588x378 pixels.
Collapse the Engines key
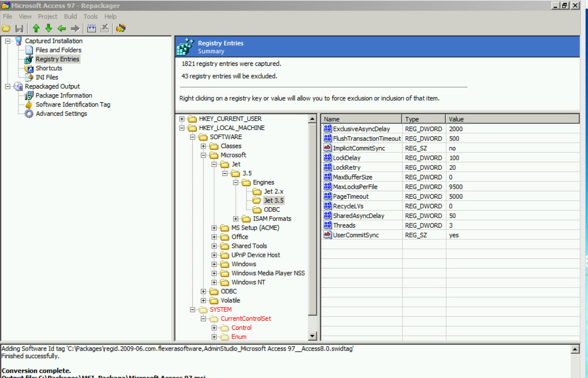click(236, 183)
